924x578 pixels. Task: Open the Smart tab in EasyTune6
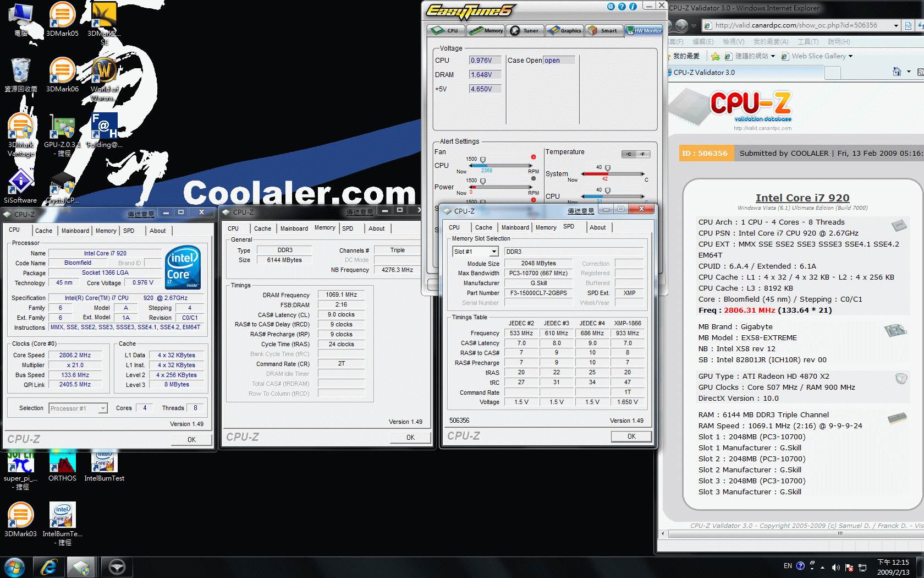click(603, 31)
